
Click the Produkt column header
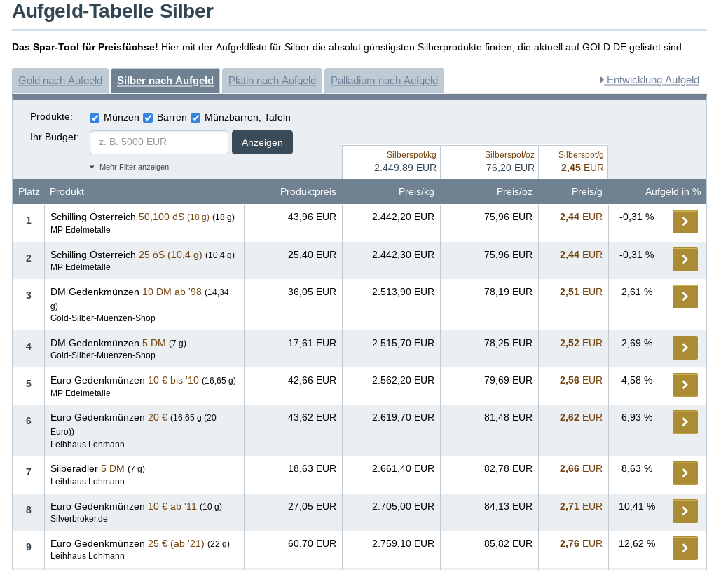click(x=67, y=192)
